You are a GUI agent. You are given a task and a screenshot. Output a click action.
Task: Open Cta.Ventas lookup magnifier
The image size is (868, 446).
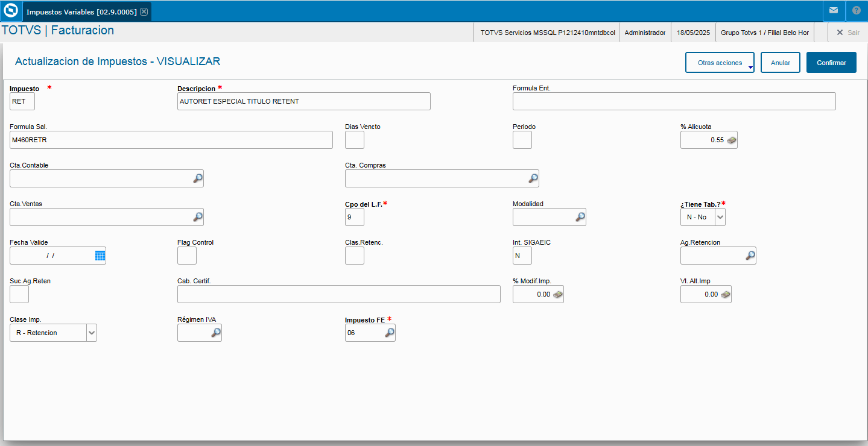click(x=197, y=217)
